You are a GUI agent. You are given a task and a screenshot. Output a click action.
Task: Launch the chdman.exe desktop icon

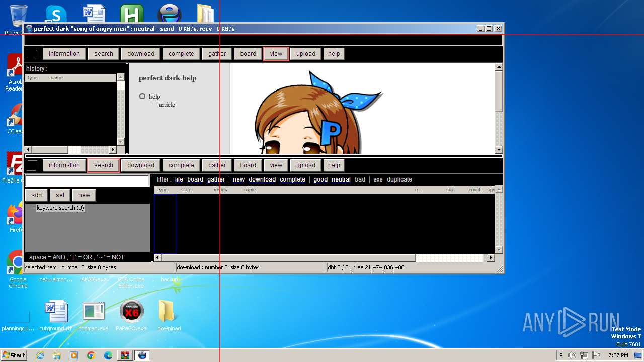click(94, 315)
